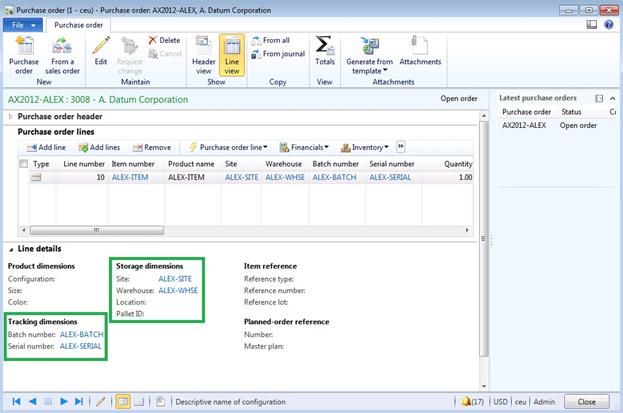Open Attachments in the ribbon
This screenshot has height=413, width=623.
click(420, 51)
